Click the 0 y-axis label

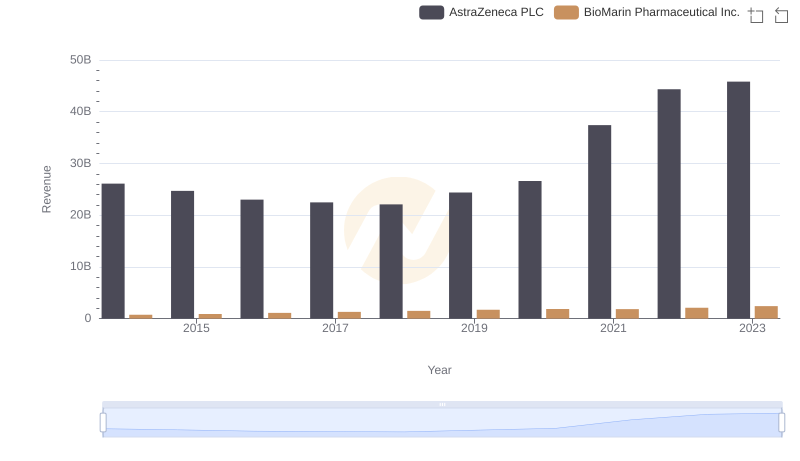coord(88,318)
